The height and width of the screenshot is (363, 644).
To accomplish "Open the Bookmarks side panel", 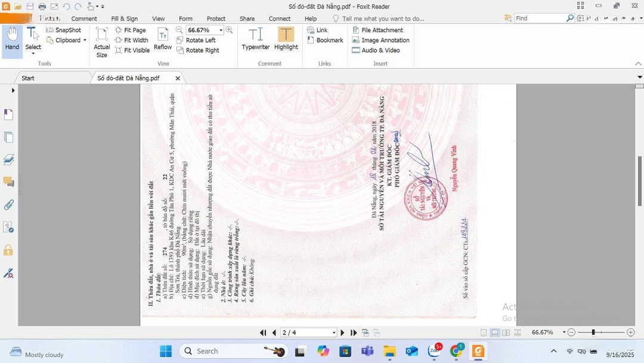I will point(8,114).
